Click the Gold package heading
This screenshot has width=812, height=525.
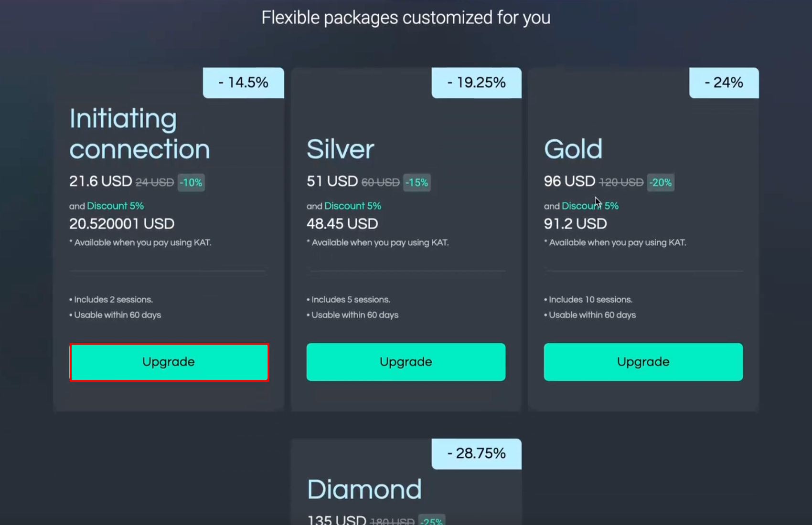pyautogui.click(x=573, y=149)
